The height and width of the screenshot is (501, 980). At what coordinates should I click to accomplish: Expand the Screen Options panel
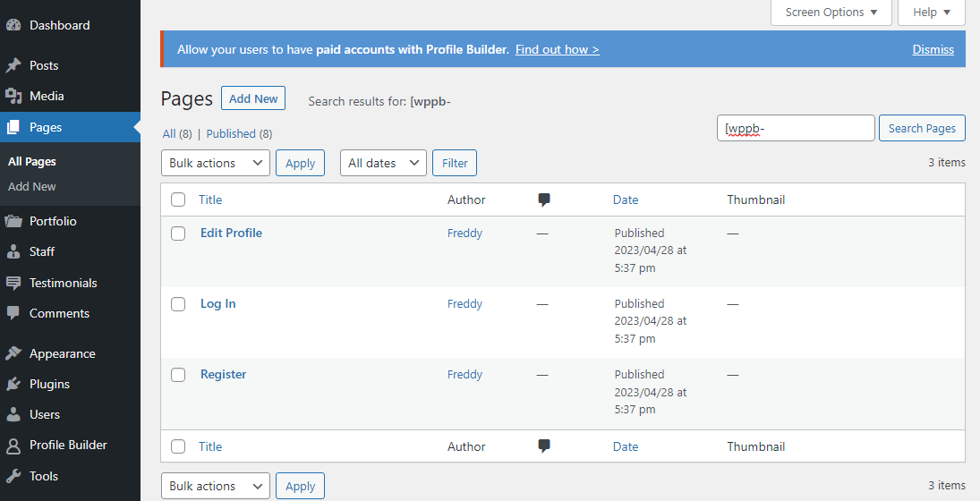[831, 13]
